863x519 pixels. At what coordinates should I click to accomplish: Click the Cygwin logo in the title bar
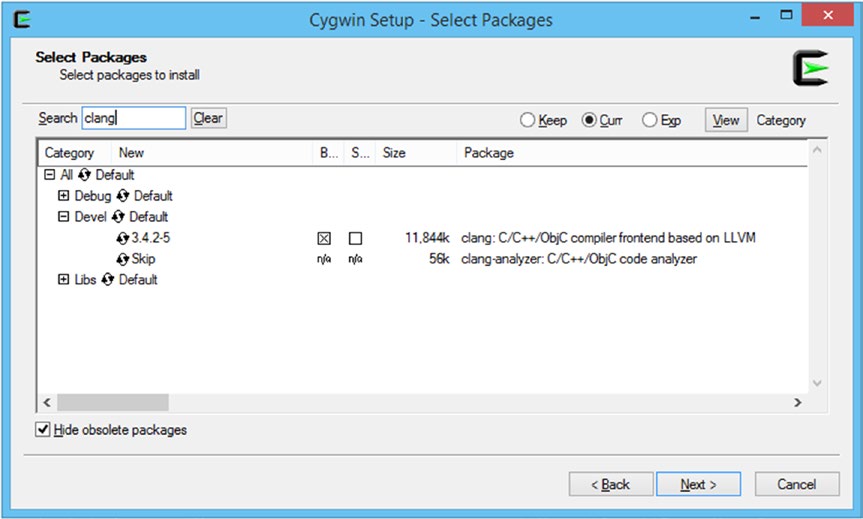coord(22,20)
